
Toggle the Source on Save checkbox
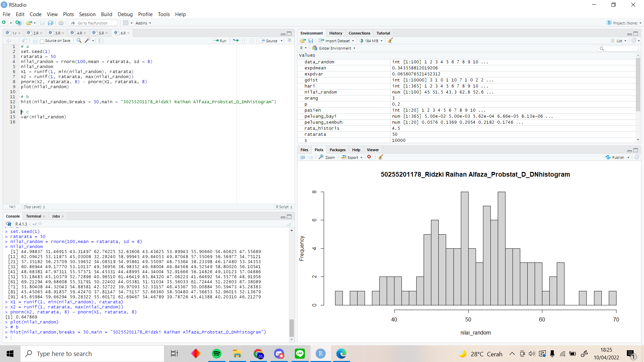point(42,41)
